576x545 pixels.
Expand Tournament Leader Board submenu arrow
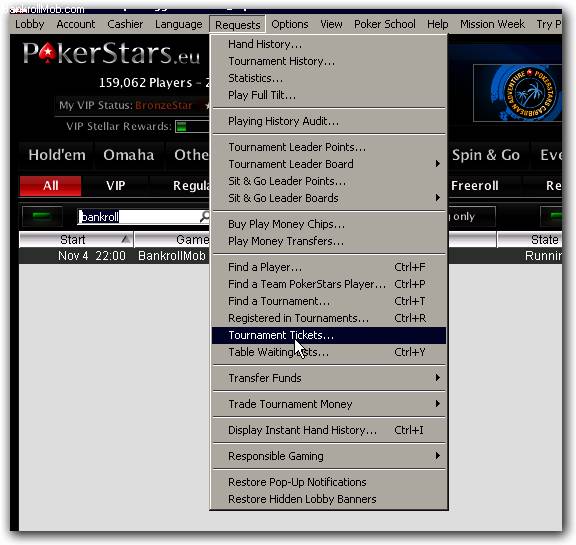tap(438, 163)
